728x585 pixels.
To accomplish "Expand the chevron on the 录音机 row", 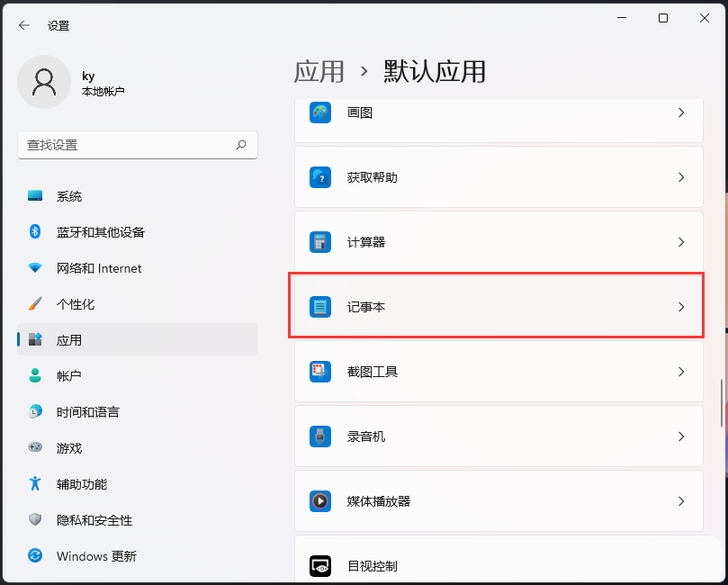I will point(681,436).
